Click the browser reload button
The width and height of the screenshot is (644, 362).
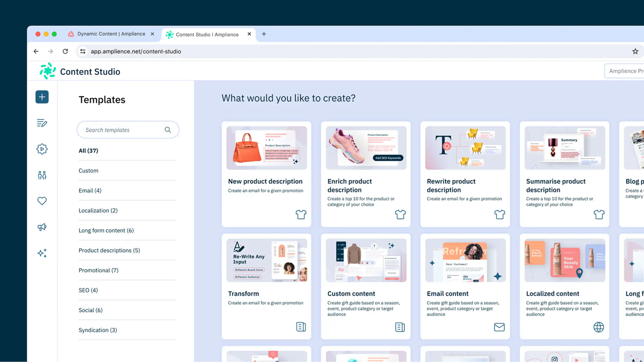[x=65, y=52]
